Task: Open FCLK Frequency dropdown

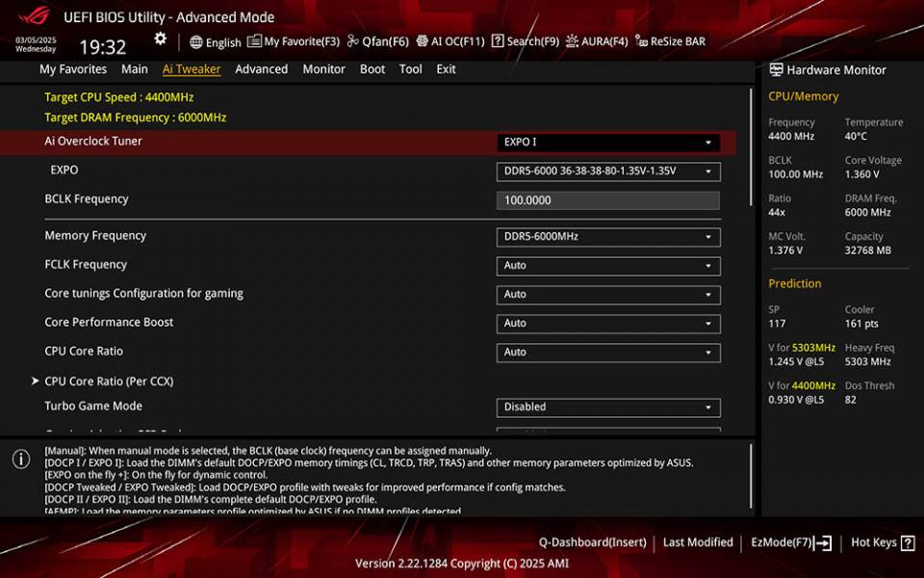Action: [608, 266]
